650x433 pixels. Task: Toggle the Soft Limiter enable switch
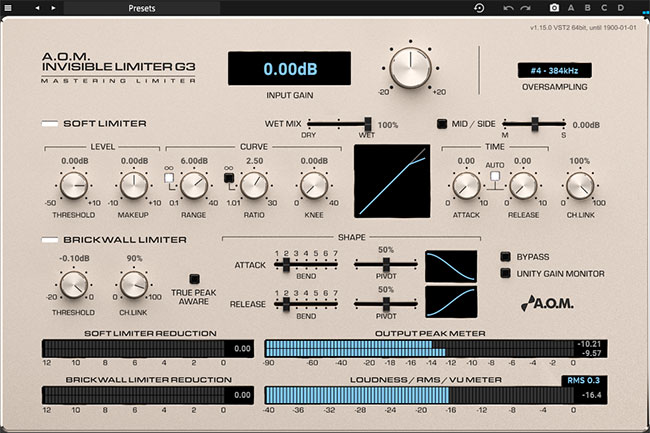50,123
